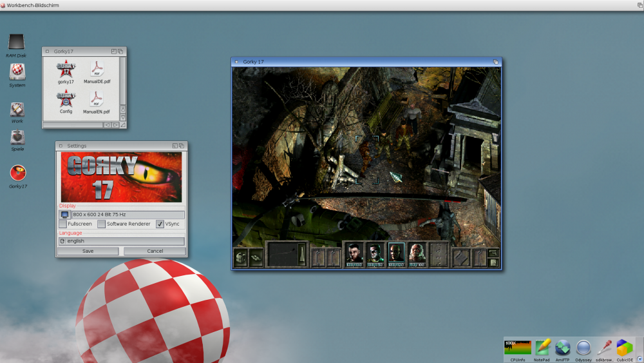
Task: Enable the Fullscreen checkbox
Action: click(63, 224)
